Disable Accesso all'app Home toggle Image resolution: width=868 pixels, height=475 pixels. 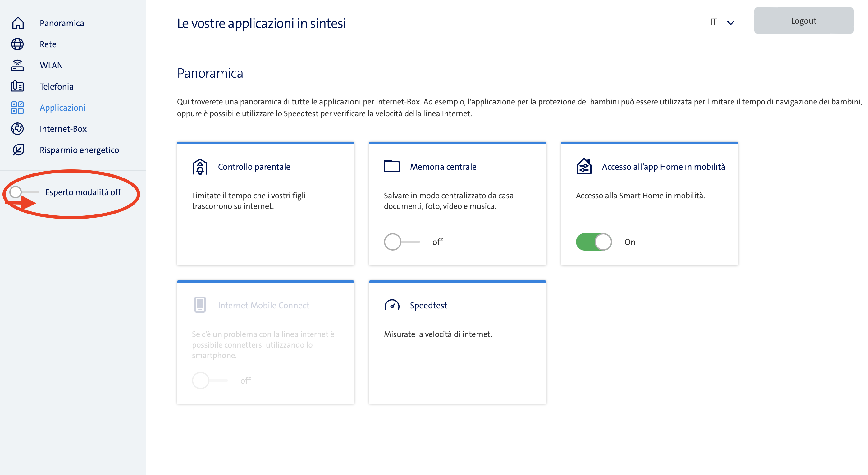tap(594, 242)
